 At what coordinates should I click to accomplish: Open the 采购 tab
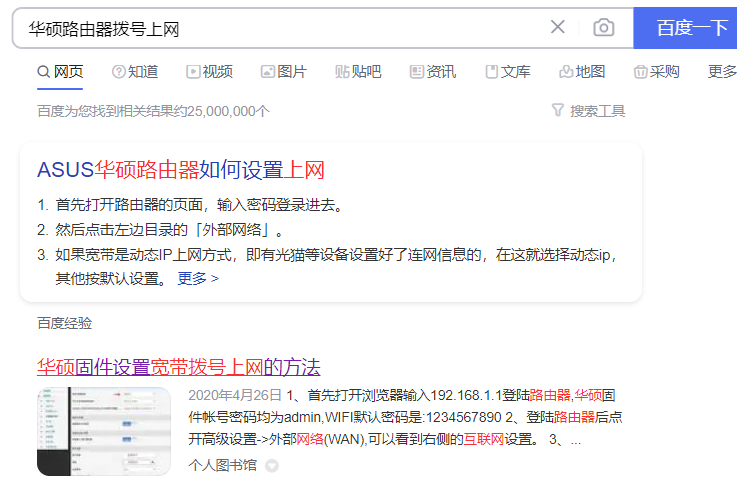pyautogui.click(x=657, y=71)
